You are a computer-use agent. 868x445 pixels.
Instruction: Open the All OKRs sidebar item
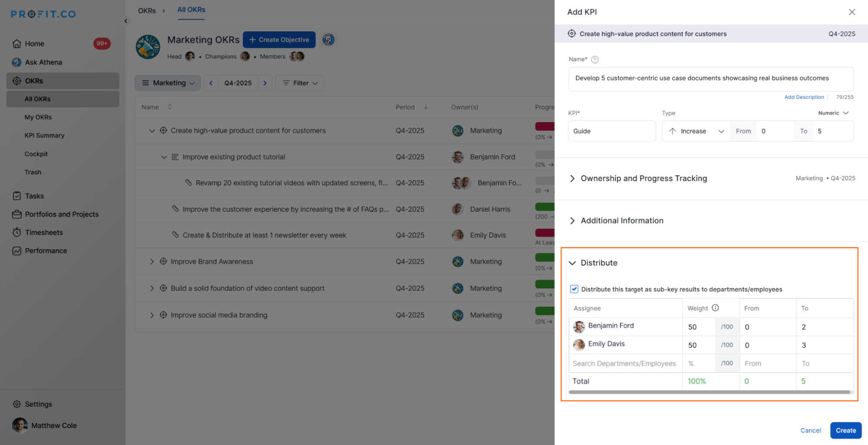coord(63,99)
